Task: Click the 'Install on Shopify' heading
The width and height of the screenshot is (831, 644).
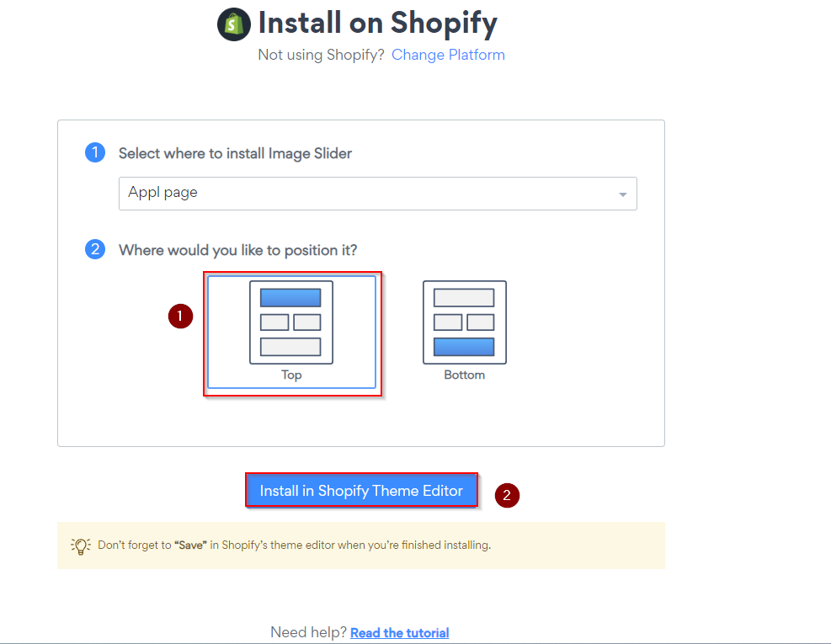Action: click(x=377, y=24)
